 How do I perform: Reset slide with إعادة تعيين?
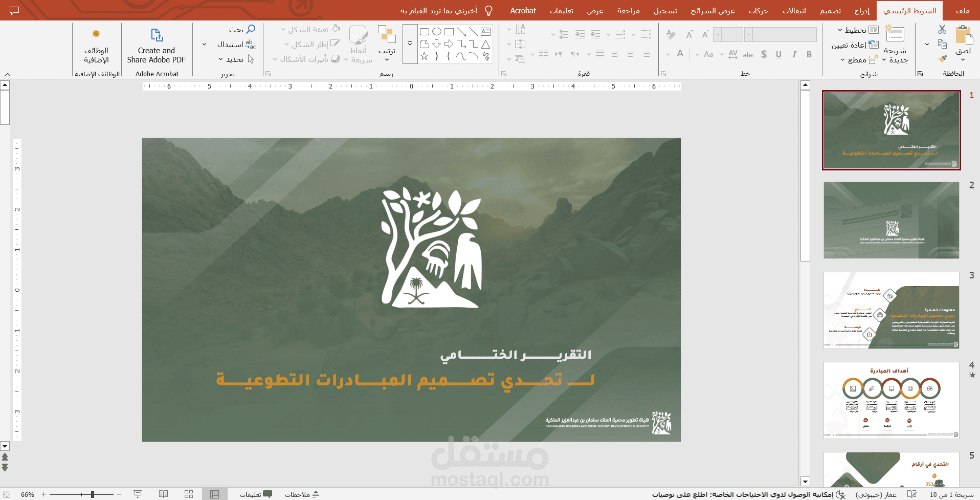click(x=855, y=45)
